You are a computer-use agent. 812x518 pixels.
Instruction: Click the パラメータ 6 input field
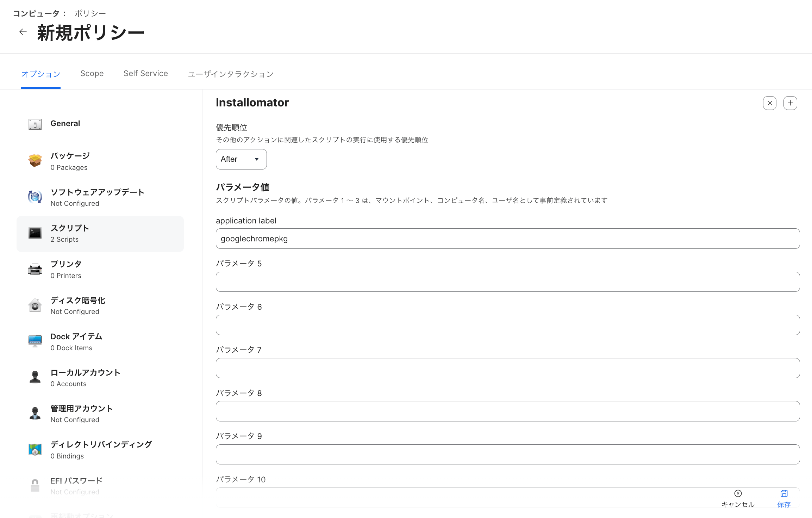point(508,325)
